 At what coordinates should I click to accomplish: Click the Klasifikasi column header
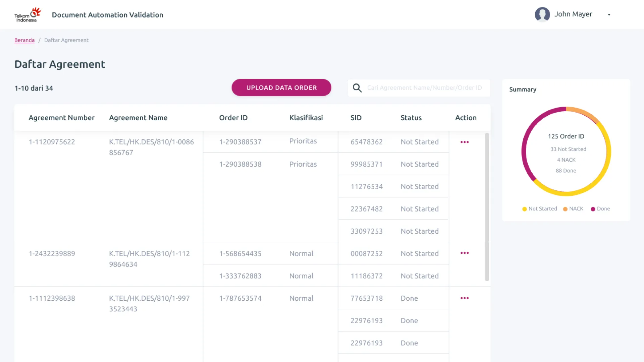coord(306,118)
